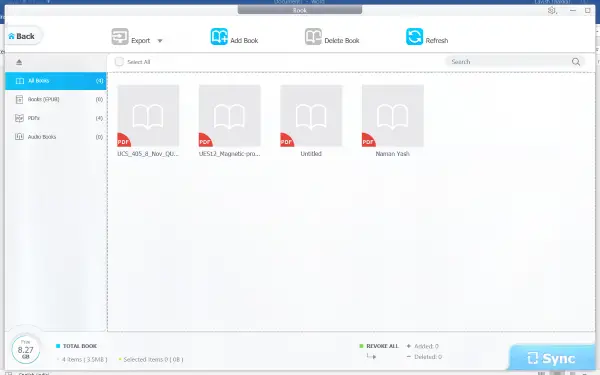Screen dimensions: 600x375
Task: Click the Refresh label
Action: 437,41
